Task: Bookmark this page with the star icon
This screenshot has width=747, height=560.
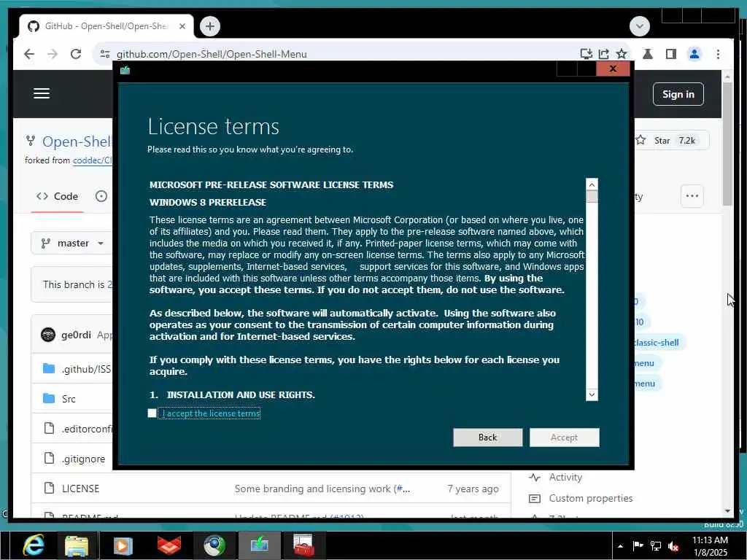Action: [622, 54]
